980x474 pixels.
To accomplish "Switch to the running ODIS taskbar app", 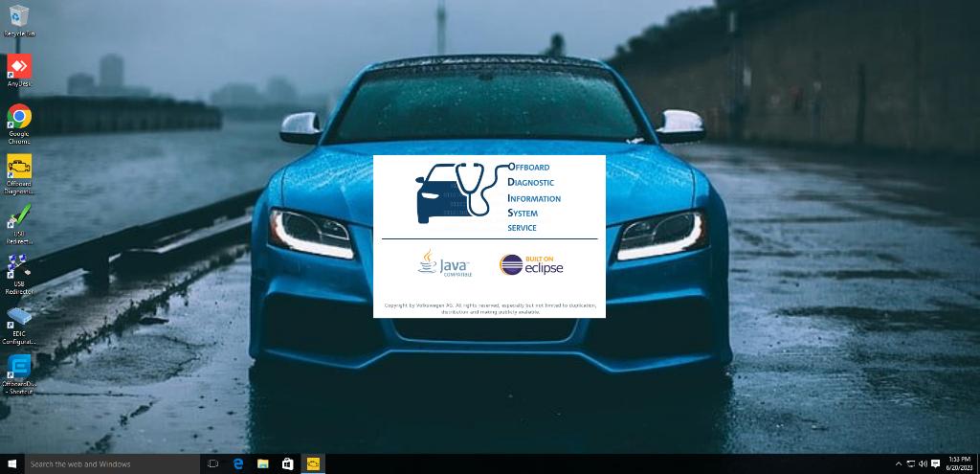I will 313,464.
